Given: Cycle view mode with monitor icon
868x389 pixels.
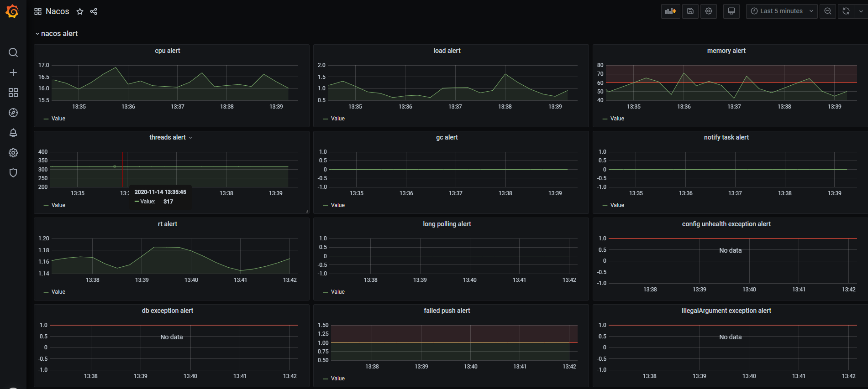Looking at the screenshot, I should [x=731, y=11].
